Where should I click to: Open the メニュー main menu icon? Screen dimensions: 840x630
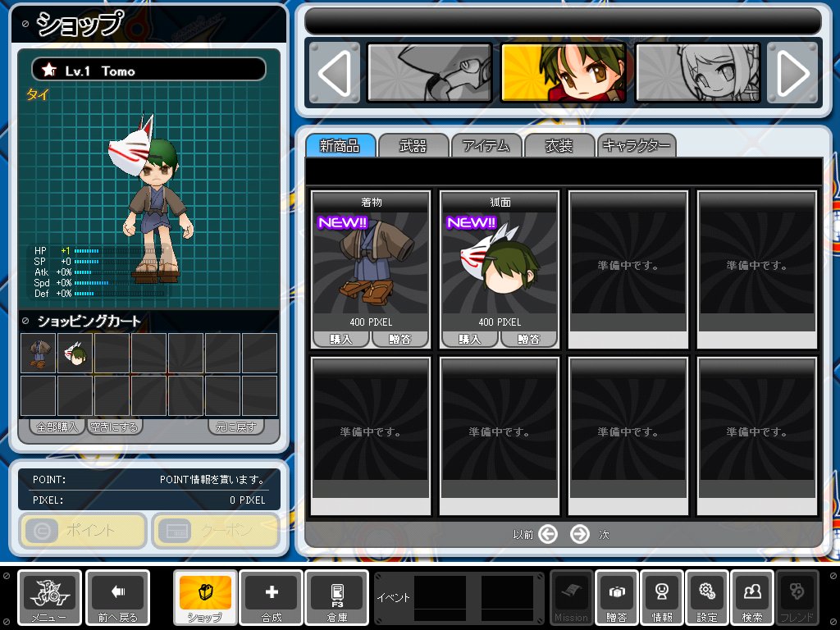tap(49, 592)
